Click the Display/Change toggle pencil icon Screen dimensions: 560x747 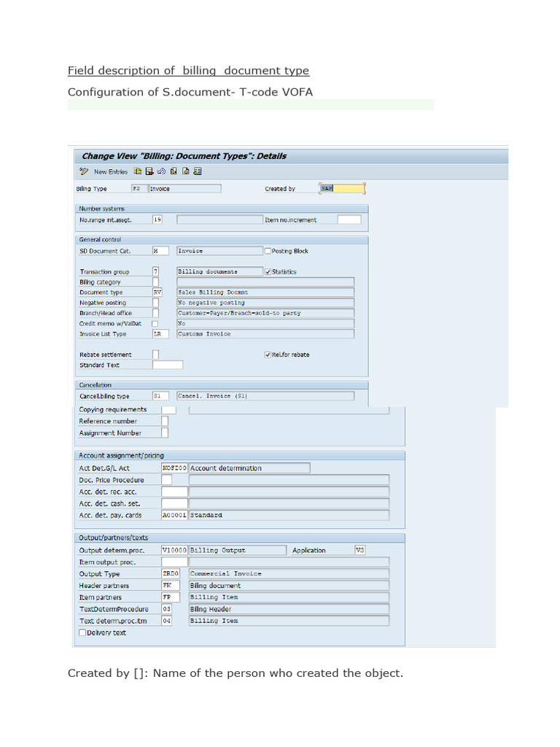click(84, 171)
